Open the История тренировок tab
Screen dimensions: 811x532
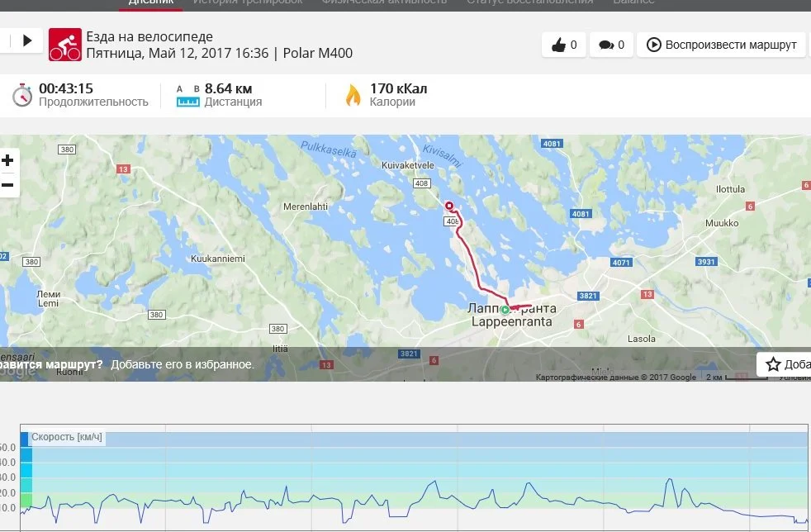(248, 2)
